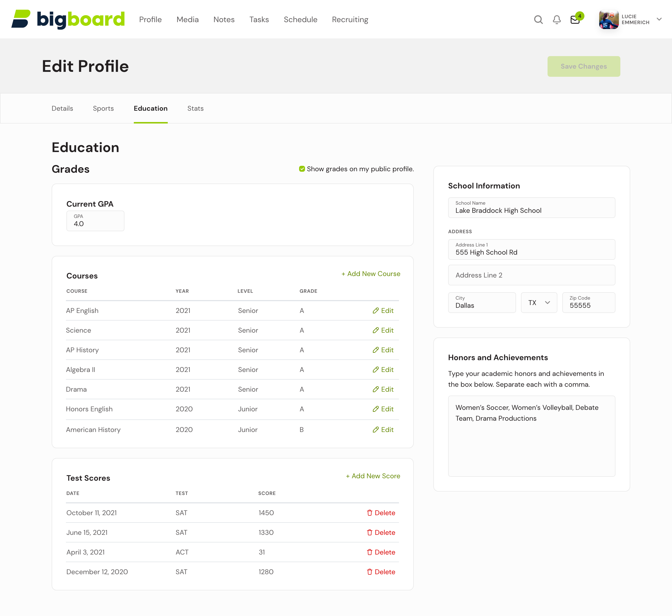The width and height of the screenshot is (672, 616).
Task: Click the Honors English year 2020 cell
Action: 184,409
